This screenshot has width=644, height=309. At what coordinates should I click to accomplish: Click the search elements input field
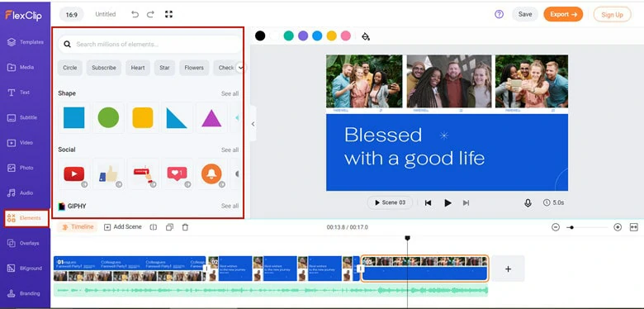150,44
